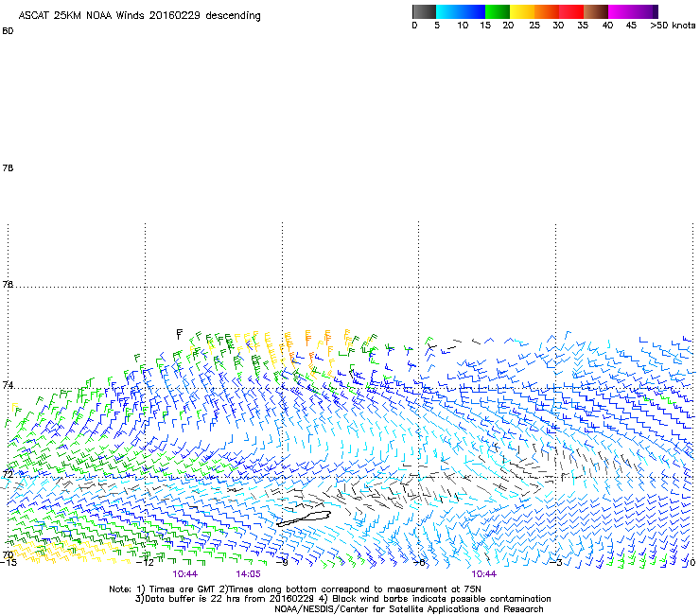The width and height of the screenshot is (700, 615).
Task: Click the gray 0-5 knots legend swatch
Action: pos(424,11)
